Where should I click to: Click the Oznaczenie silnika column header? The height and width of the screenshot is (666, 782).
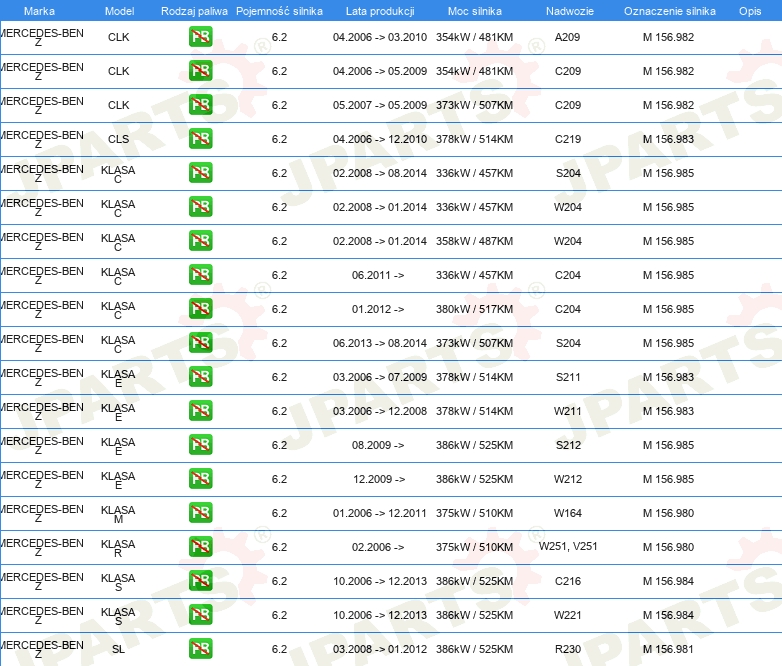pyautogui.click(x=669, y=11)
